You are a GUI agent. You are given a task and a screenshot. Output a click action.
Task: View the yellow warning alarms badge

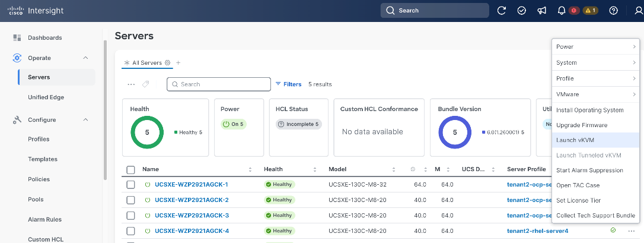click(590, 11)
